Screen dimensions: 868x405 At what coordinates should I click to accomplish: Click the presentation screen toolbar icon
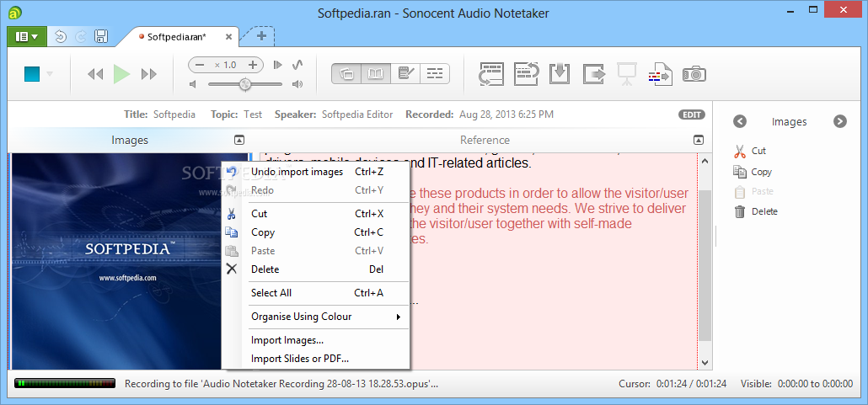[627, 74]
